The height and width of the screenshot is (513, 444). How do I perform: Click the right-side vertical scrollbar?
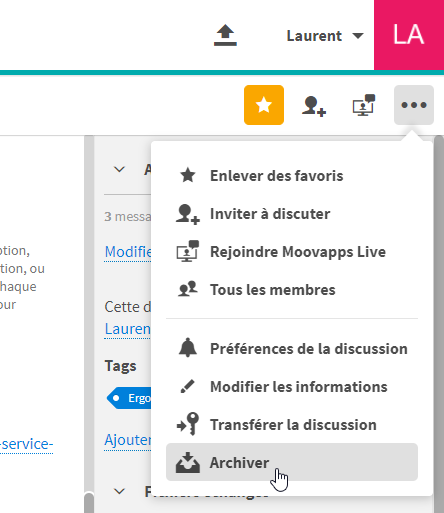(439, 323)
